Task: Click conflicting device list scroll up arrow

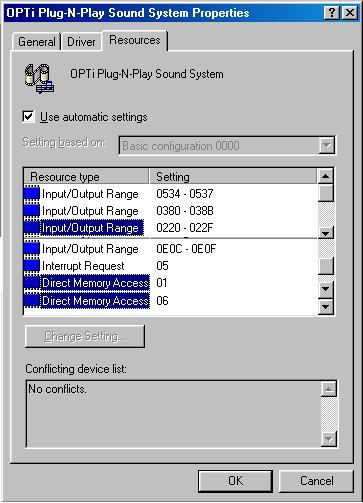Action: pos(329,389)
